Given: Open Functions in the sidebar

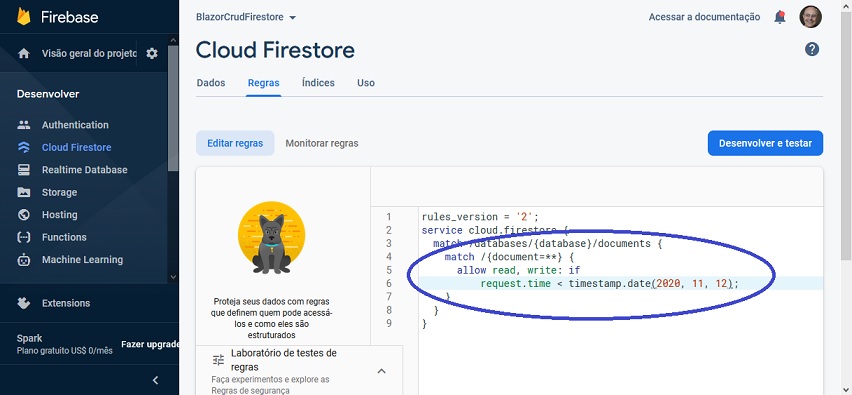Looking at the screenshot, I should pyautogui.click(x=64, y=237).
